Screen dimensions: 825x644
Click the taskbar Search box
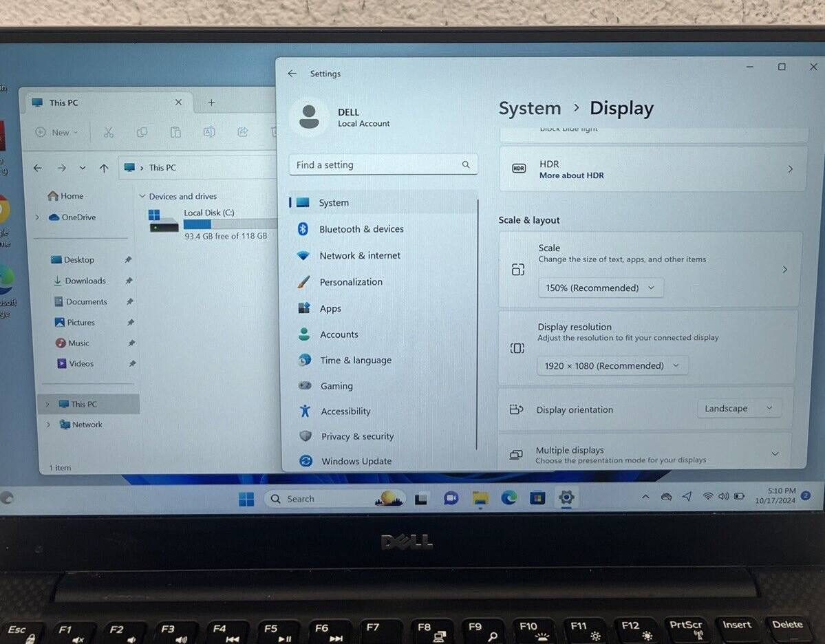334,499
